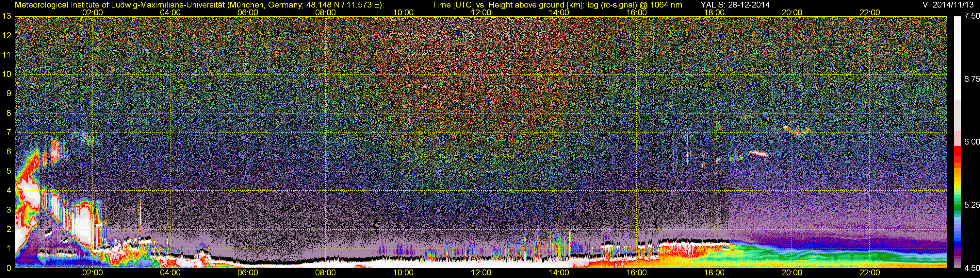980x278 pixels.
Task: Pick 12:00 on the bottom time axis
Action: click(481, 273)
